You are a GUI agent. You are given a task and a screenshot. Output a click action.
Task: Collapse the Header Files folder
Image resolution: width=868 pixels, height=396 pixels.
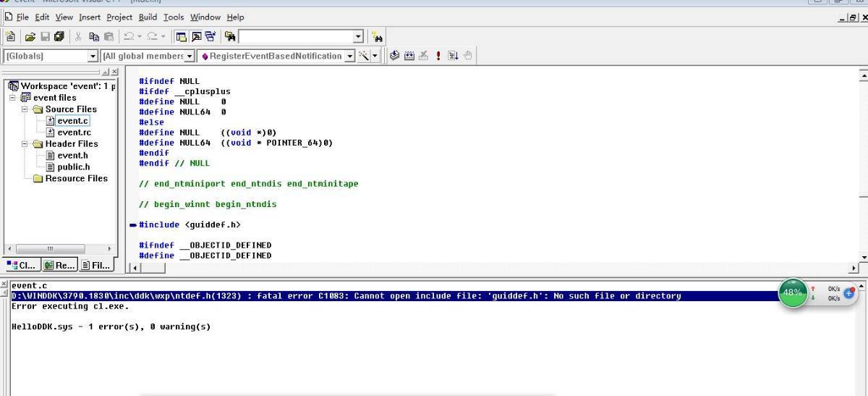(x=24, y=144)
